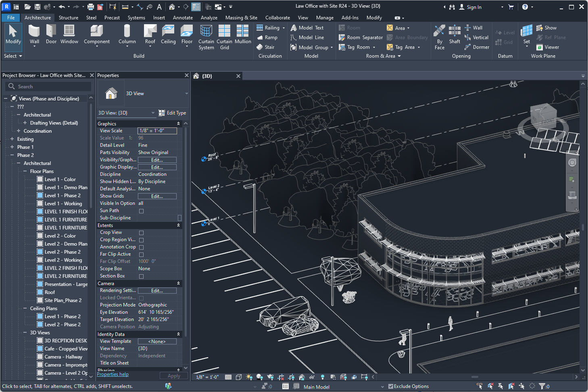Enable the Sun Path checkbox
This screenshot has height=392, width=588.
point(141,211)
